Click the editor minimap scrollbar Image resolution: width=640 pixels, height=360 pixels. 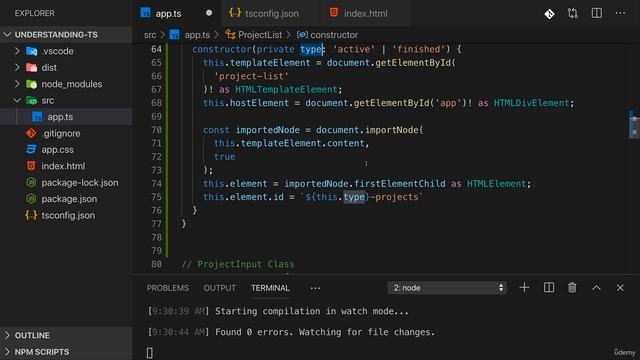[x=634, y=126]
